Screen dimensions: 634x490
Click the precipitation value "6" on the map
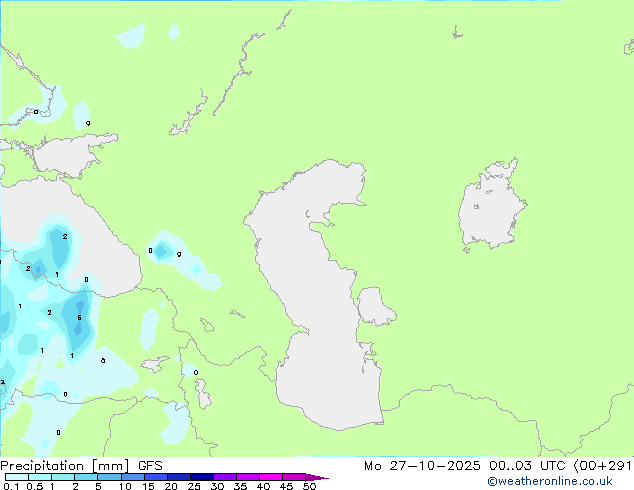(x=79, y=318)
